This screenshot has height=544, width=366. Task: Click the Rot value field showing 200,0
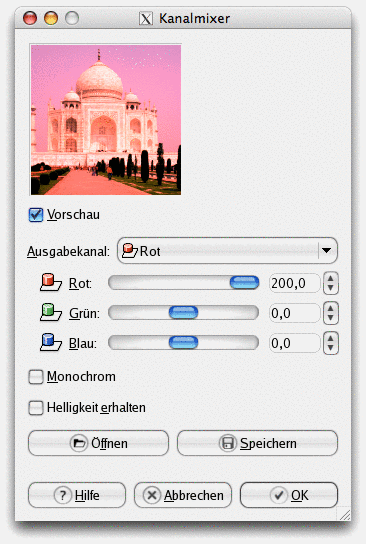click(294, 283)
